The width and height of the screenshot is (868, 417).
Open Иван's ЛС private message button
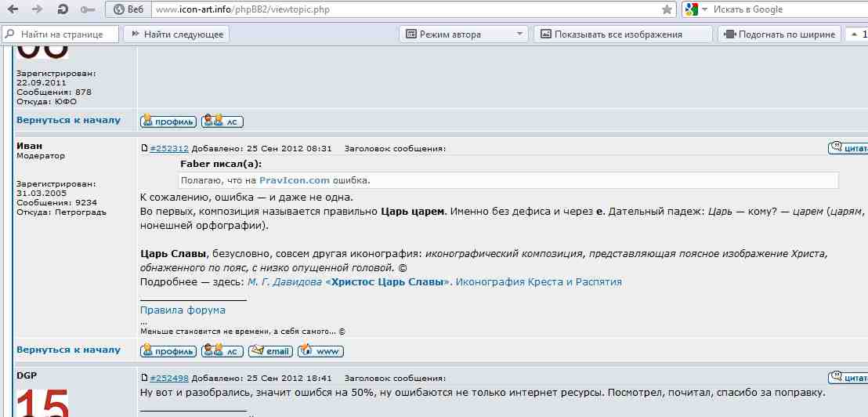[x=222, y=350]
